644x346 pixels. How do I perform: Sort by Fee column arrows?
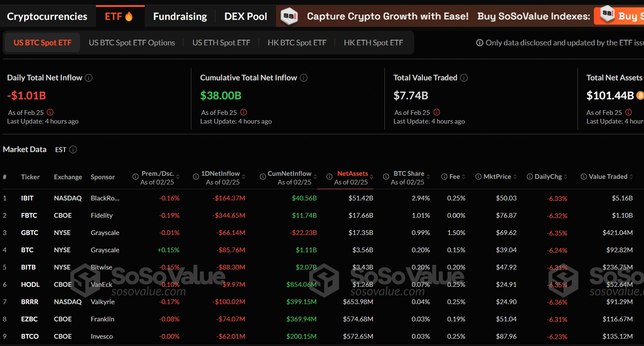pyautogui.click(x=464, y=177)
